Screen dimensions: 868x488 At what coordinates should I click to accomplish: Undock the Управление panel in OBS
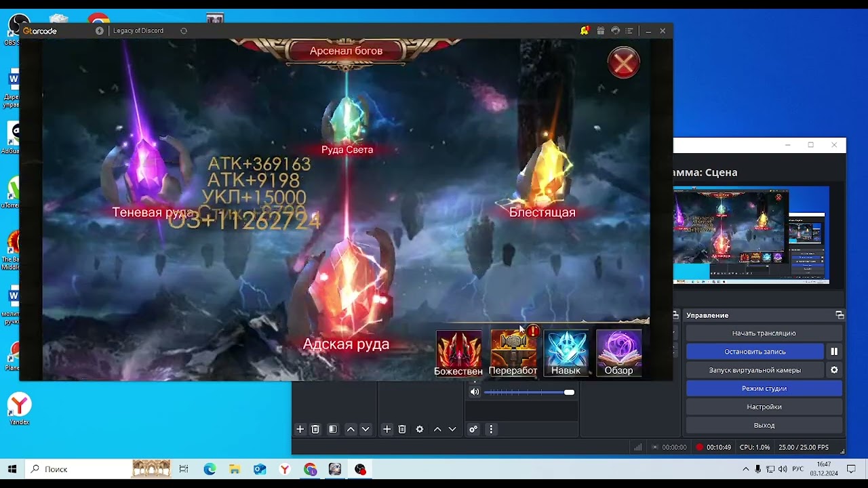click(840, 315)
